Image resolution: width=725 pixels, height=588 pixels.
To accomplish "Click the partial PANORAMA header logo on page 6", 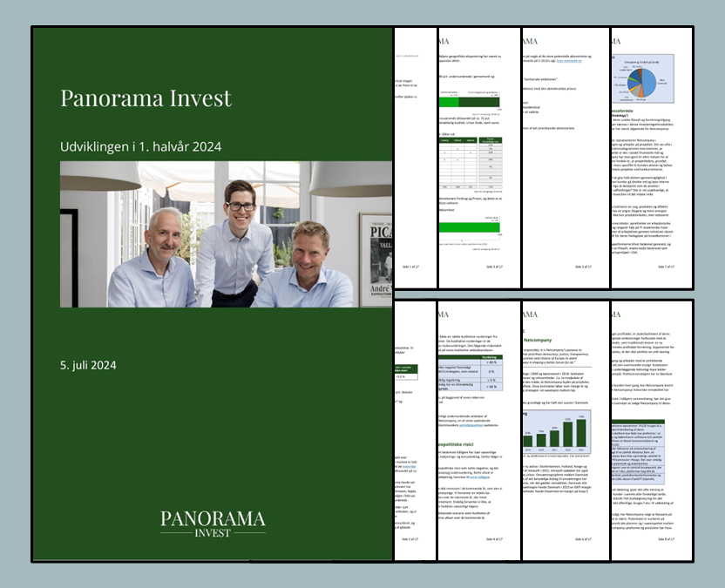I will tap(531, 314).
